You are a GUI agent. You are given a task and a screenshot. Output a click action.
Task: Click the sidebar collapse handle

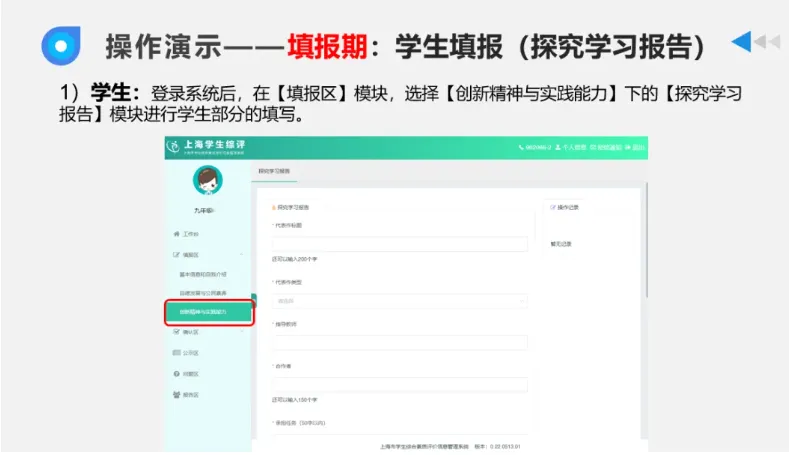[254, 300]
